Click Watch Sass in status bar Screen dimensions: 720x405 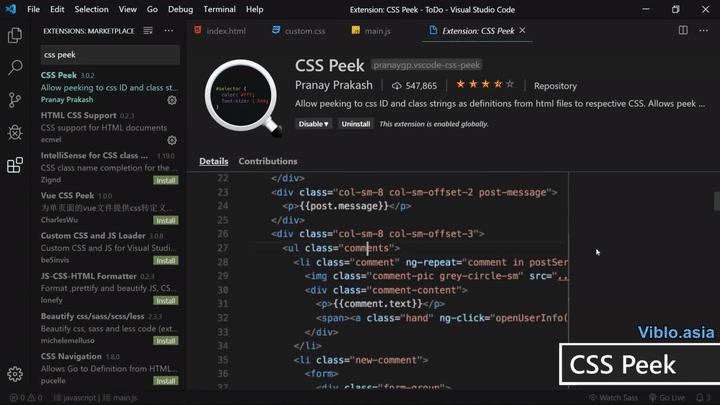tap(613, 398)
